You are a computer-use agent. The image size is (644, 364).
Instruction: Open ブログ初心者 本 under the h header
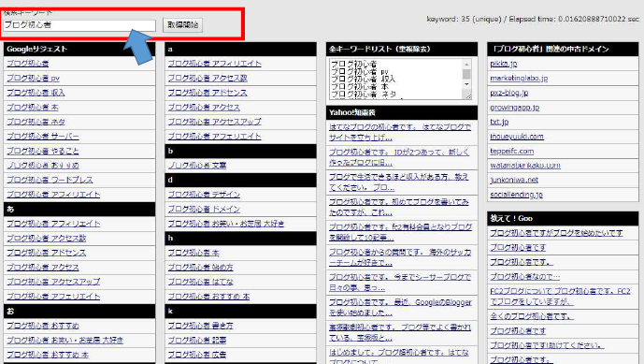click(193, 253)
